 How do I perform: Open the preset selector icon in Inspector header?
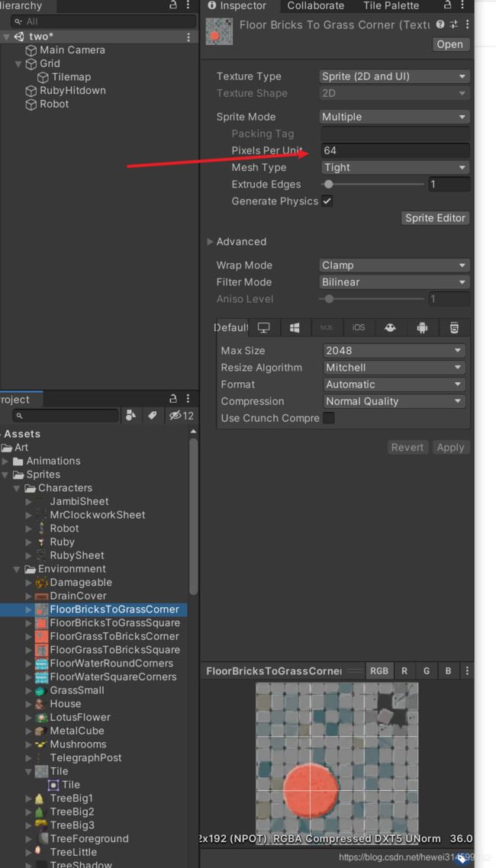coord(454,24)
